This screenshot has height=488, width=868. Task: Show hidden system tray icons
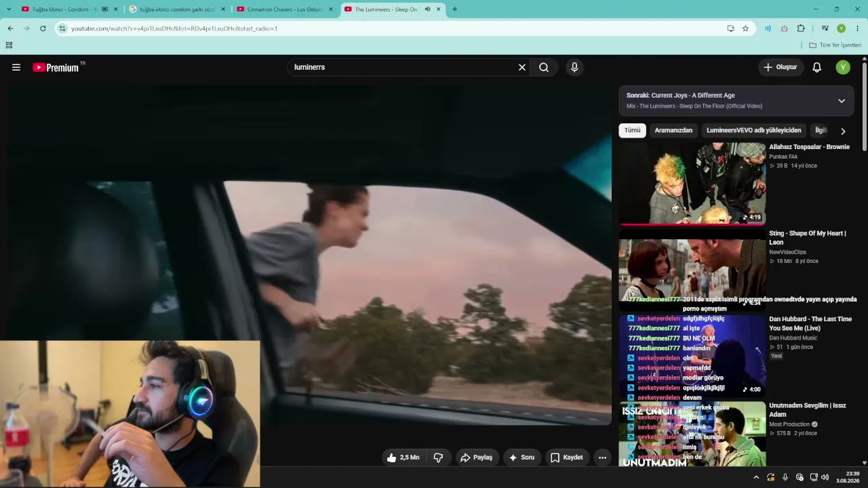point(756,477)
